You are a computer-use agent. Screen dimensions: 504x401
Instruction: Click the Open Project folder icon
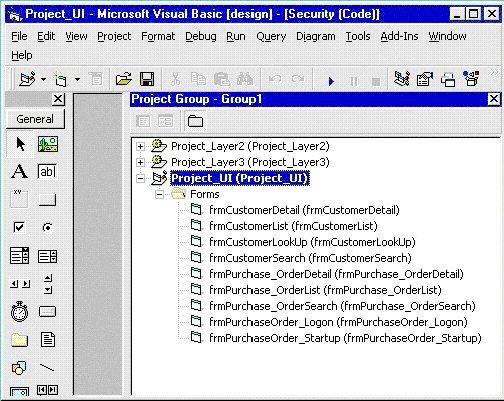coord(124,79)
